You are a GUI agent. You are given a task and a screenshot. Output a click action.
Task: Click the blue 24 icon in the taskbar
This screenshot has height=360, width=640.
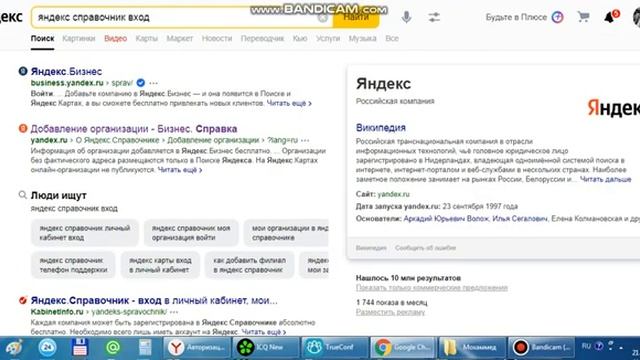(47, 347)
